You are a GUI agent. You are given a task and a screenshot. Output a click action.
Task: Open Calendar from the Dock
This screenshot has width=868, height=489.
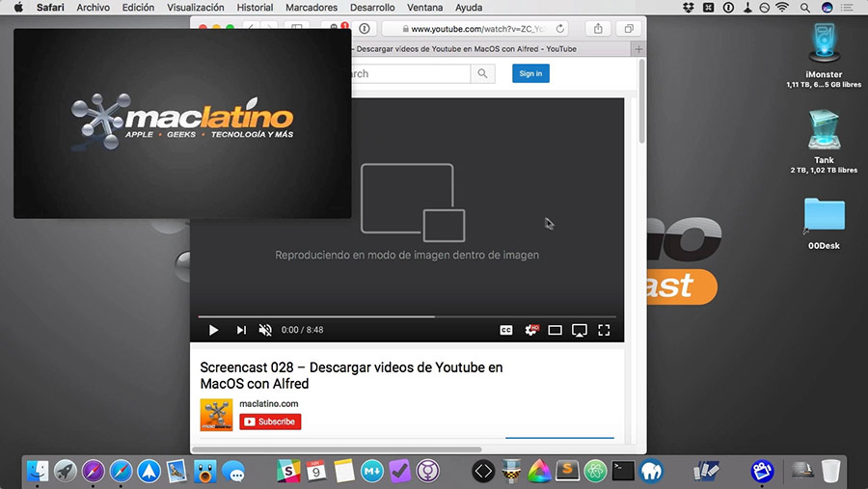click(x=316, y=472)
